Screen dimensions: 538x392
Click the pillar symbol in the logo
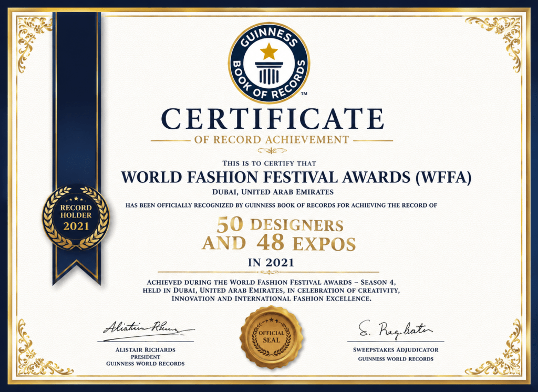coord(269,73)
